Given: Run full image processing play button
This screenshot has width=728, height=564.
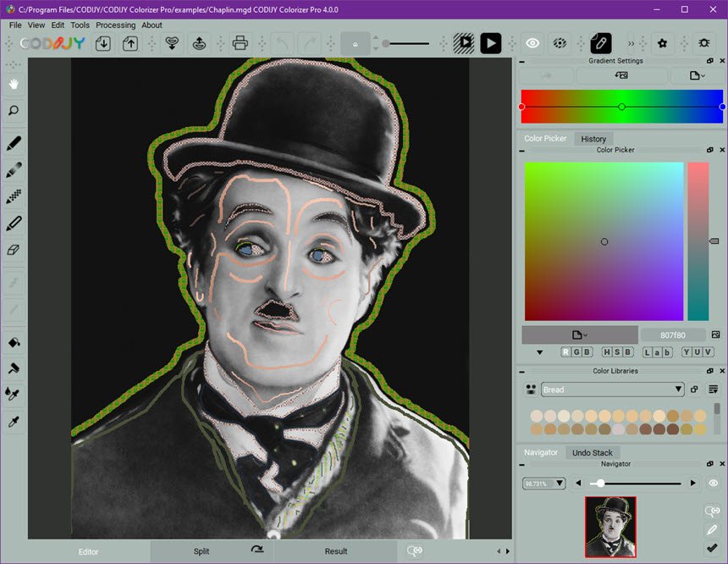Looking at the screenshot, I should [491, 44].
